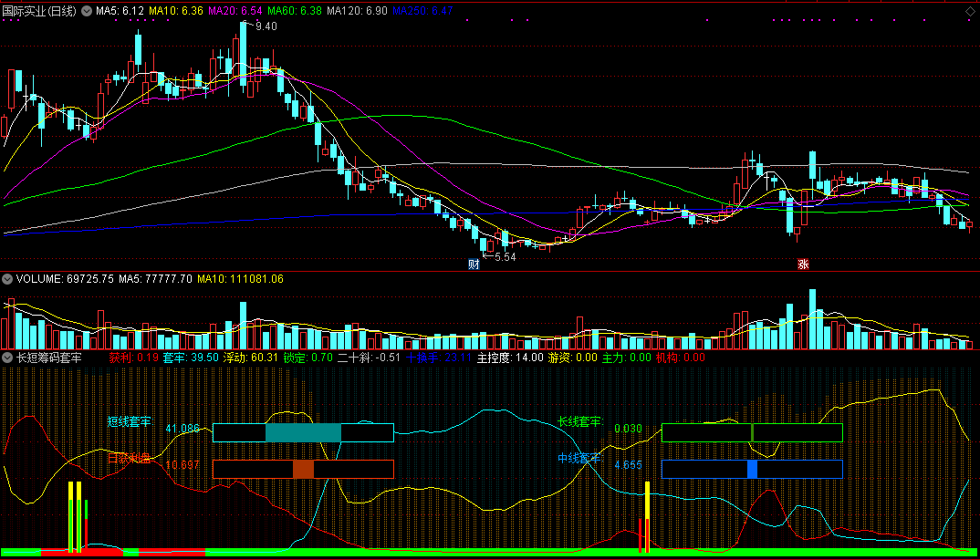This screenshot has width=980, height=560.
Task: Click the MA5: 6.12 moving average label
Action: point(120,11)
